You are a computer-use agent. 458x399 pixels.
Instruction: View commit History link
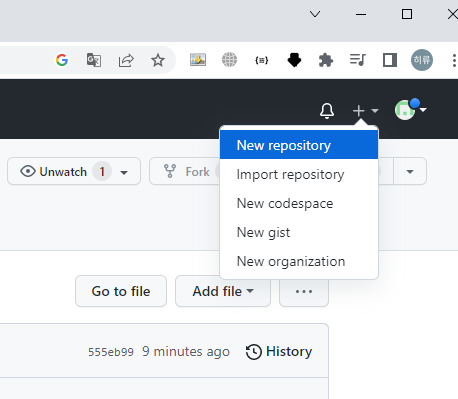[x=279, y=352]
